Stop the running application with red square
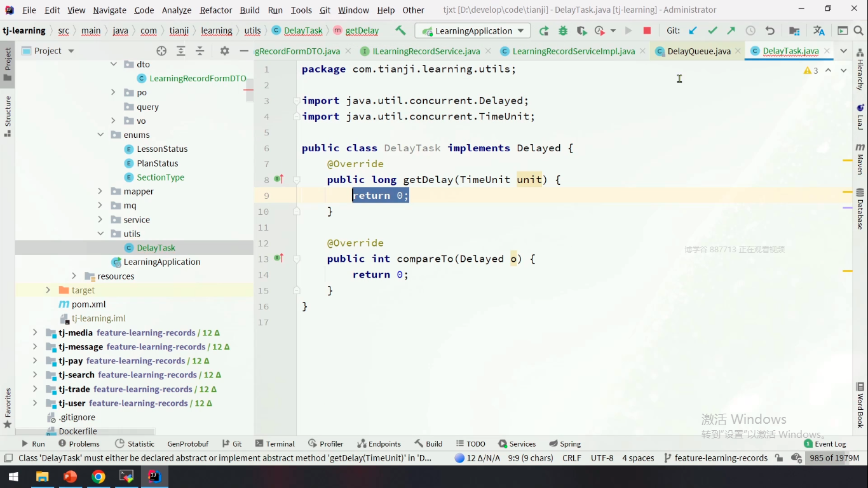 coord(647,30)
